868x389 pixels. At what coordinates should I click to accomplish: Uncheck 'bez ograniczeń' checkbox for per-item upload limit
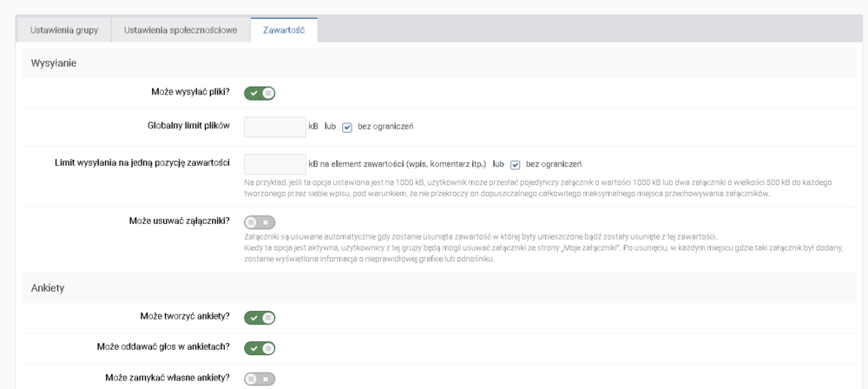click(515, 164)
